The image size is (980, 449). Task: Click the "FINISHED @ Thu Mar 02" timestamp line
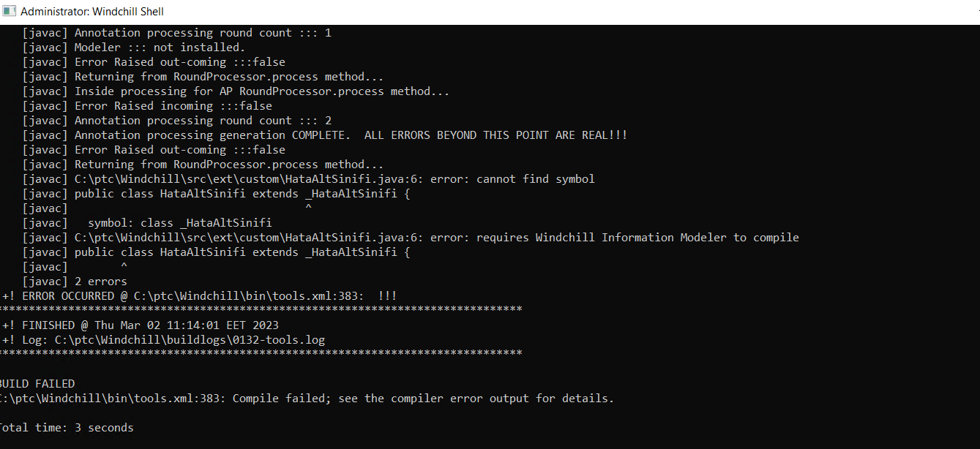click(x=141, y=325)
